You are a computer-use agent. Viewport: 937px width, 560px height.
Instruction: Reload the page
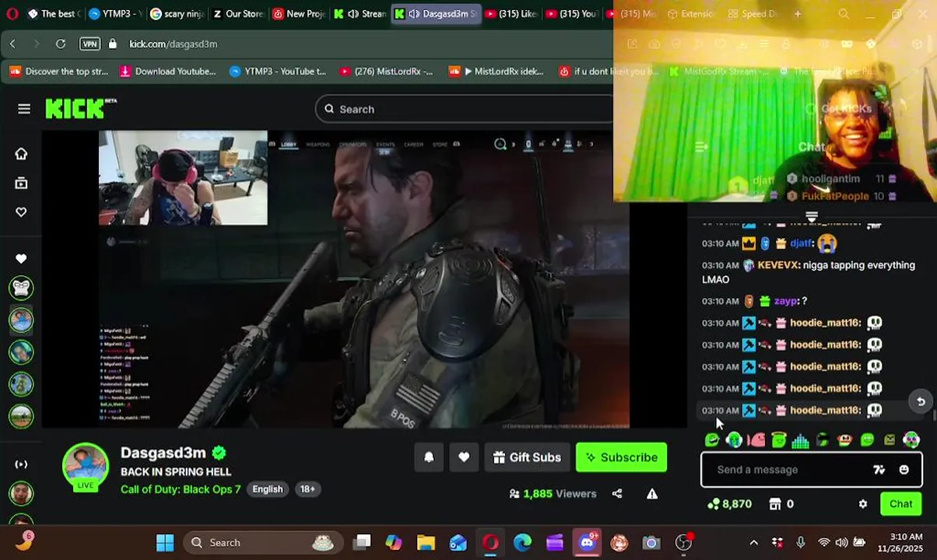click(x=61, y=44)
